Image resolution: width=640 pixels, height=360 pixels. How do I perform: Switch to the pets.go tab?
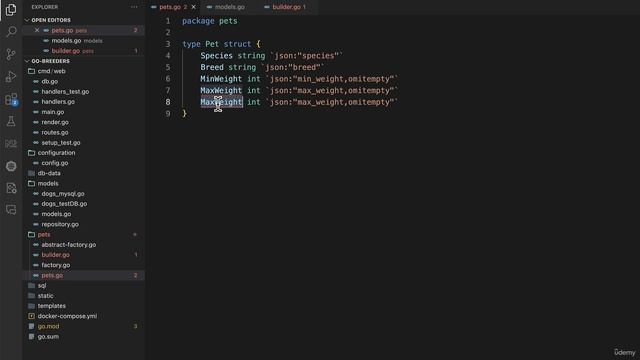[170, 7]
